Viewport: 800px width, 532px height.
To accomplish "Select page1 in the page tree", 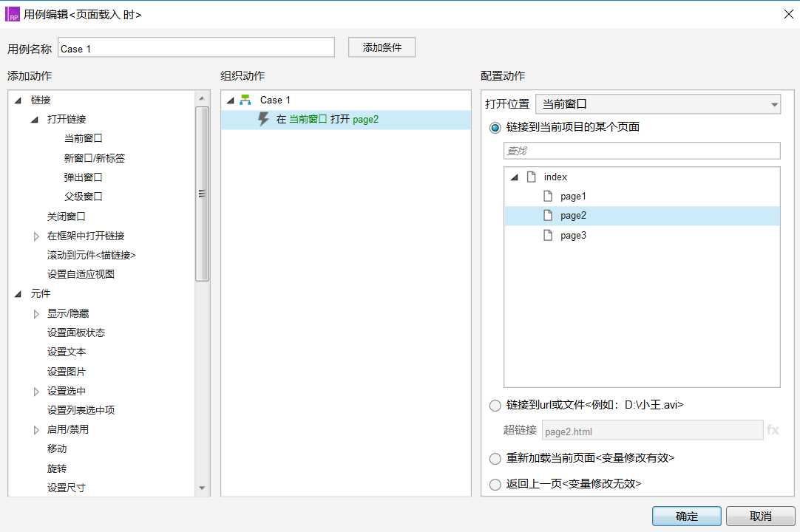I will (573, 197).
